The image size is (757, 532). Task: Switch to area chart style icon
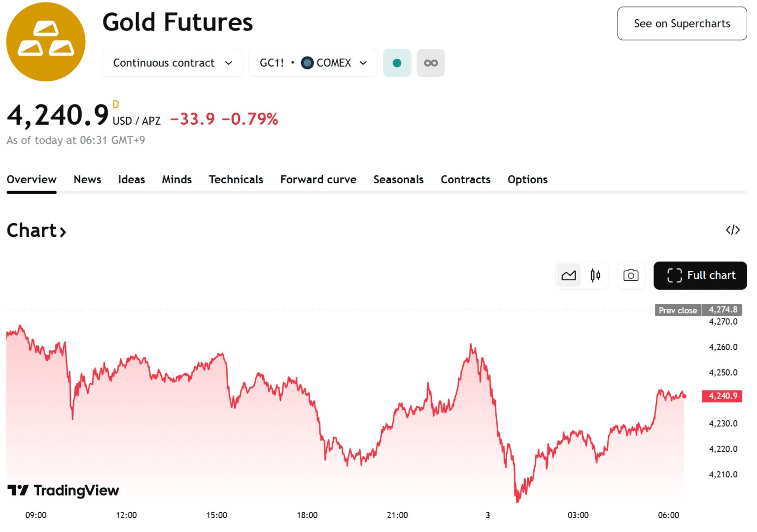[x=569, y=275]
